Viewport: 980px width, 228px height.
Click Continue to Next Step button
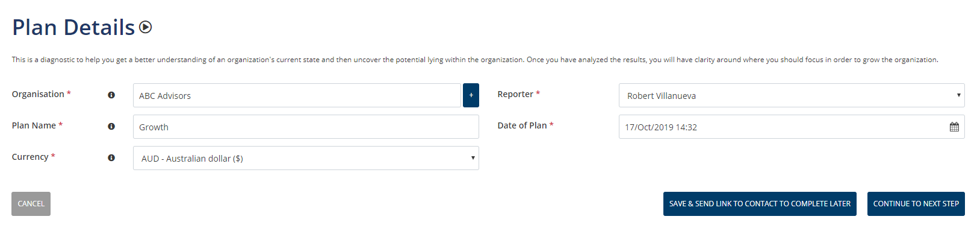pos(916,204)
